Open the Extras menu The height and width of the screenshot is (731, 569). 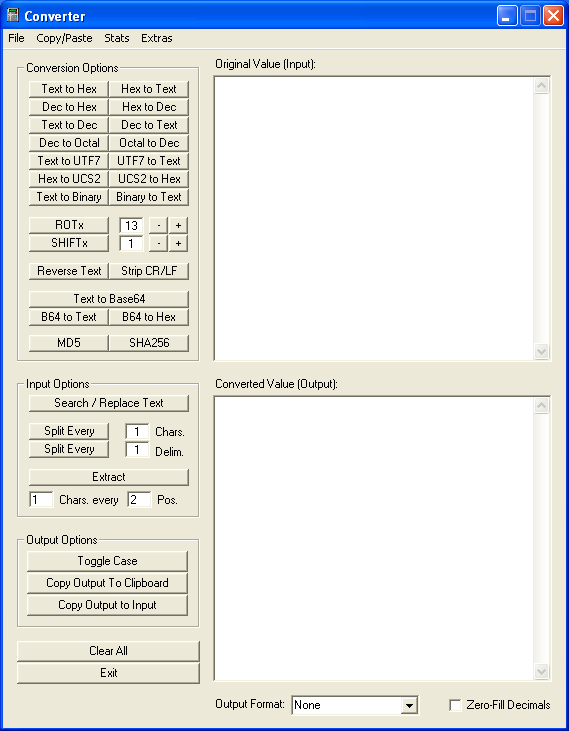tap(157, 38)
